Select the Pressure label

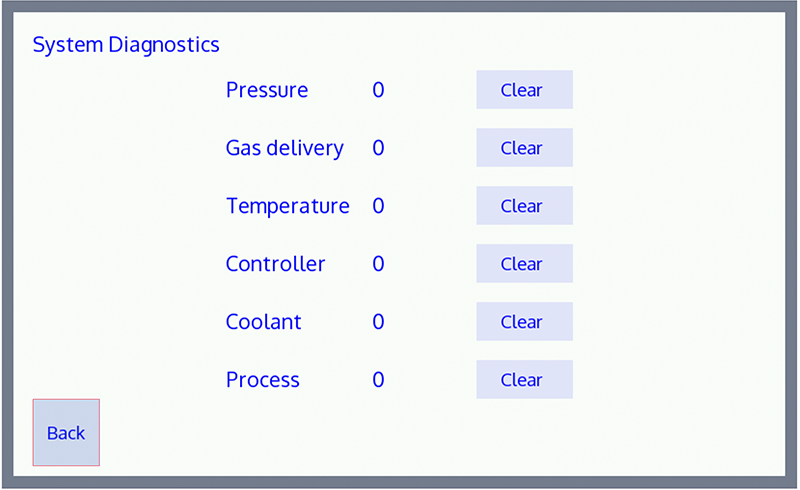pyautogui.click(x=267, y=90)
